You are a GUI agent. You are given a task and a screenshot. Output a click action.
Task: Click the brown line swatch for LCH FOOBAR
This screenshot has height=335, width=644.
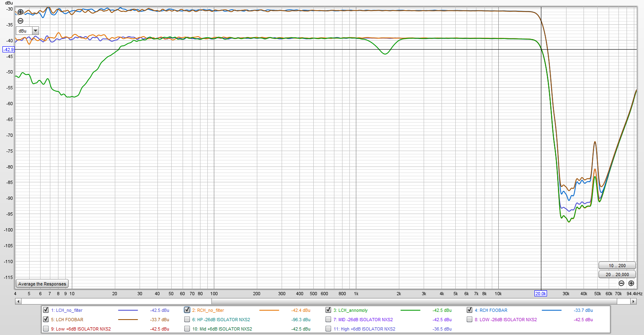(x=128, y=320)
